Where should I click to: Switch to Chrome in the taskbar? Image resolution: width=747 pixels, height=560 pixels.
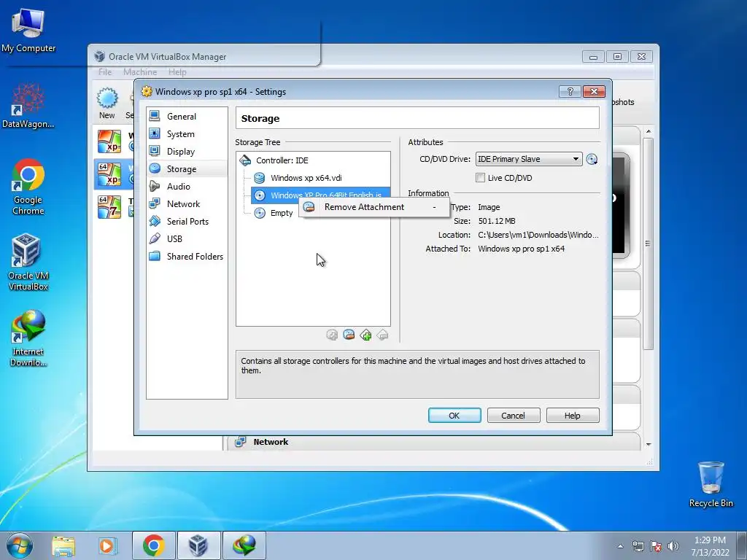click(x=153, y=545)
